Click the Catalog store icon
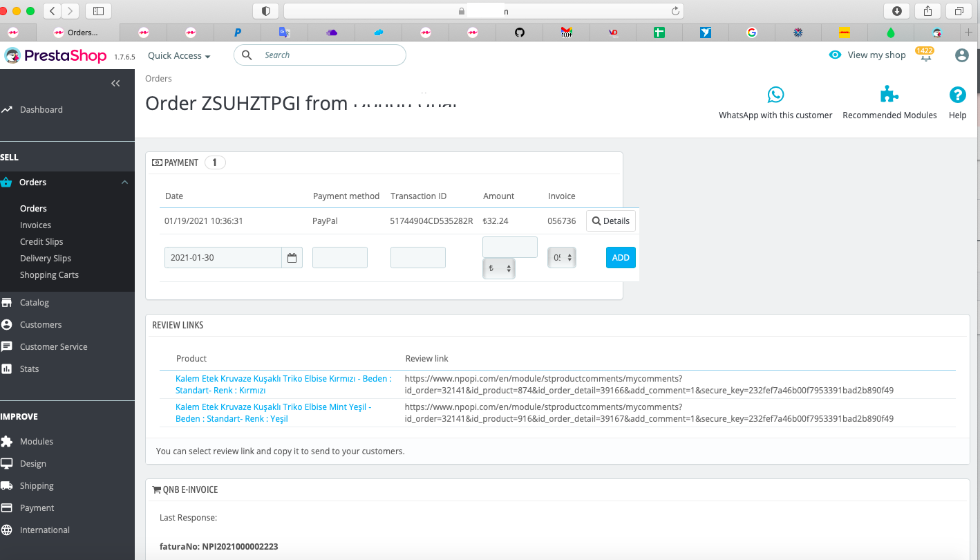 tap(6, 303)
